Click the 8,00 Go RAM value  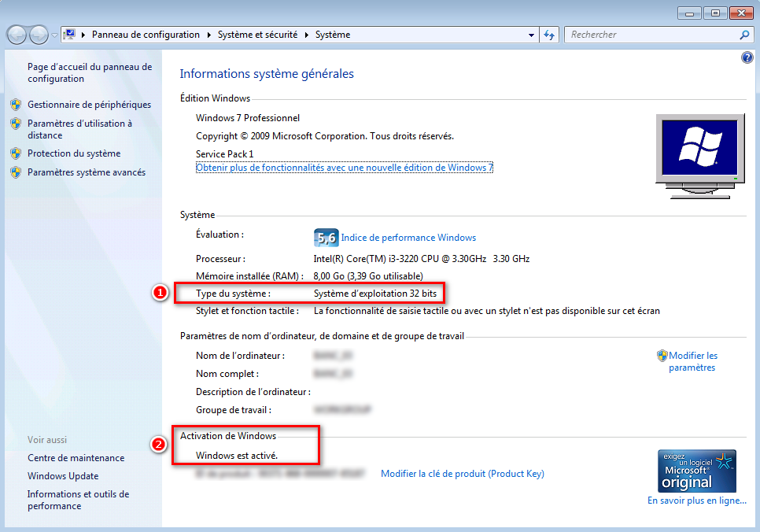(368, 276)
